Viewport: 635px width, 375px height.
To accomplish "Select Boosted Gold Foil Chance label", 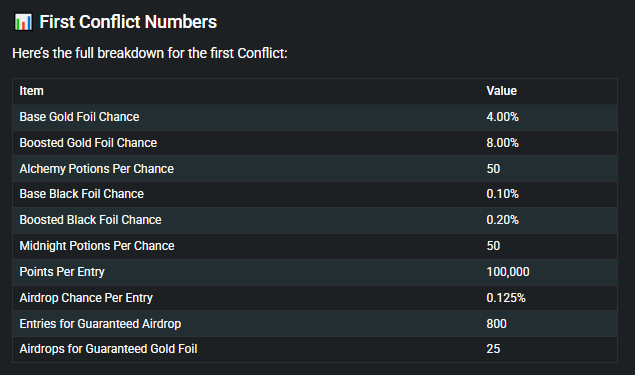I will (x=88, y=143).
